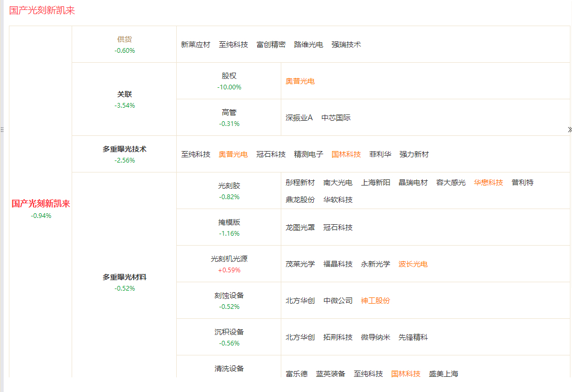Open the 掩模版 subcategory

tap(229, 222)
